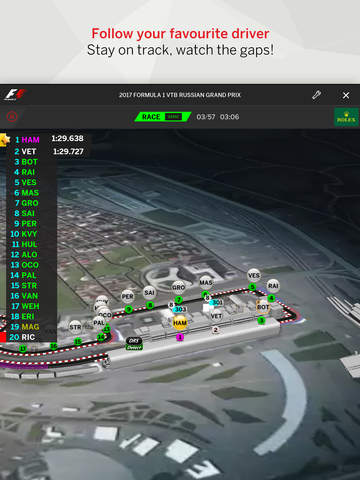Toggle the green RACE session badge
The width and height of the screenshot is (360, 480).
tap(163, 117)
